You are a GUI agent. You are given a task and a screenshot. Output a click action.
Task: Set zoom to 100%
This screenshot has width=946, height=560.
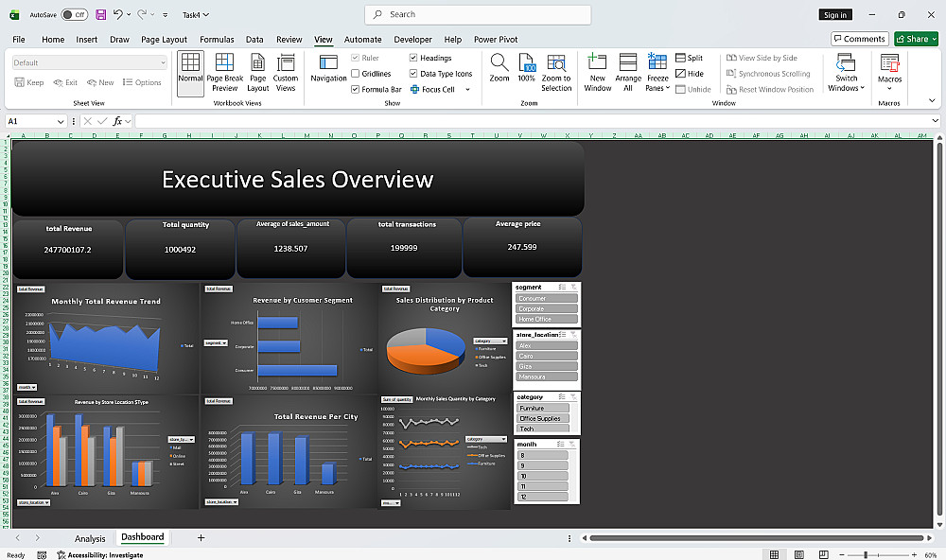click(526, 68)
